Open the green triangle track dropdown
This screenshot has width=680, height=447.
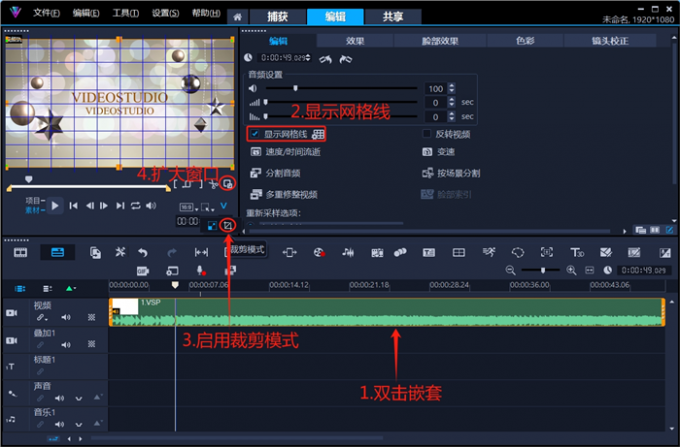pos(70,288)
